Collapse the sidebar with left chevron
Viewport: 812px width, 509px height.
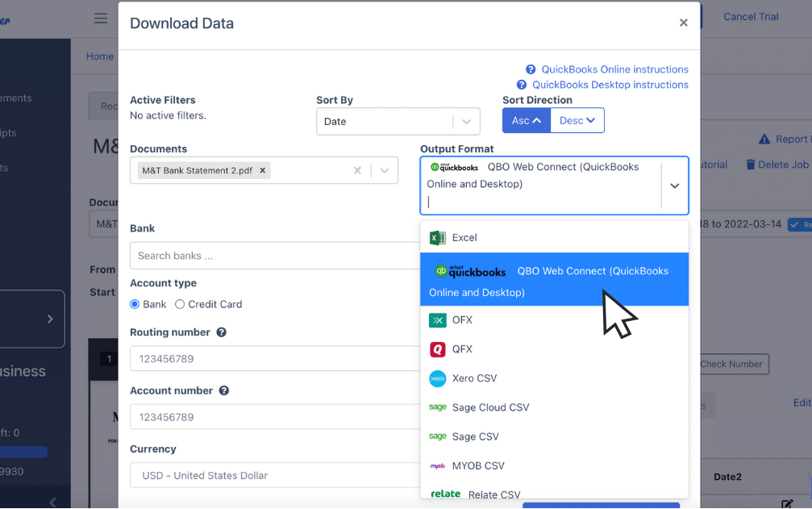[52, 502]
